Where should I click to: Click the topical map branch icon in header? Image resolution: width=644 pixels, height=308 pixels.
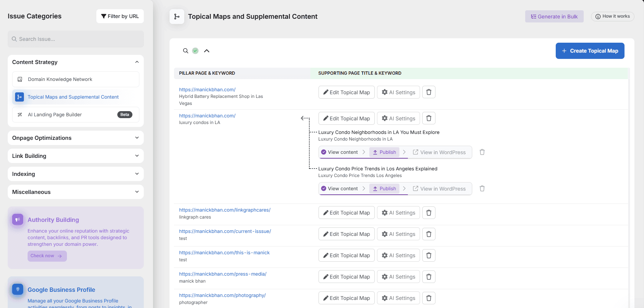point(177,17)
